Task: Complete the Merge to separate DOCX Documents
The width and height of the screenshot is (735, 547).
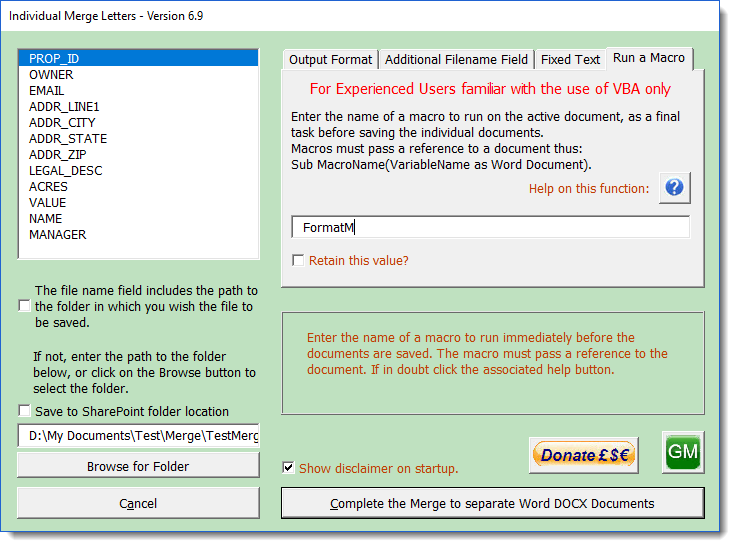Action: click(x=493, y=503)
